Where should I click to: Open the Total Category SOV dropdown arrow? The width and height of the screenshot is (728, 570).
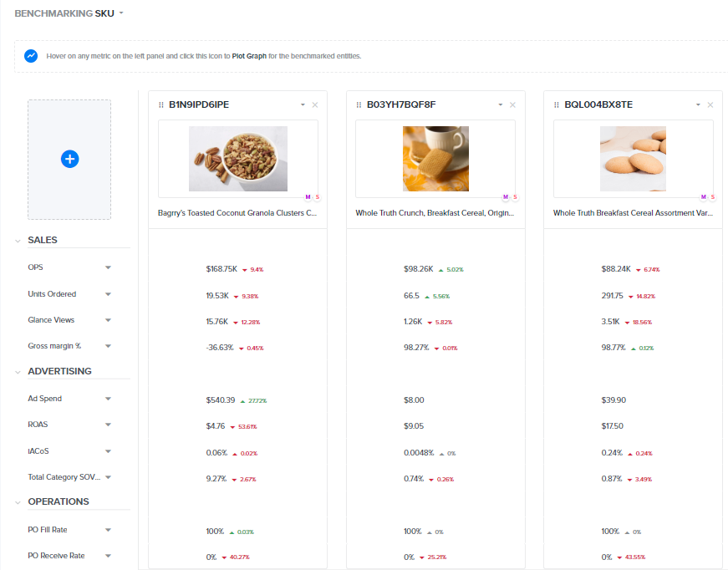pos(108,477)
